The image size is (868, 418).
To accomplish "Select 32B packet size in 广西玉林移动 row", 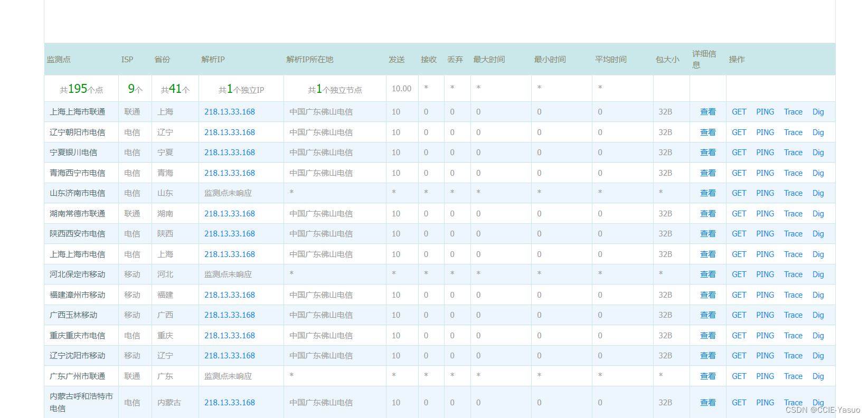I will coord(665,315).
